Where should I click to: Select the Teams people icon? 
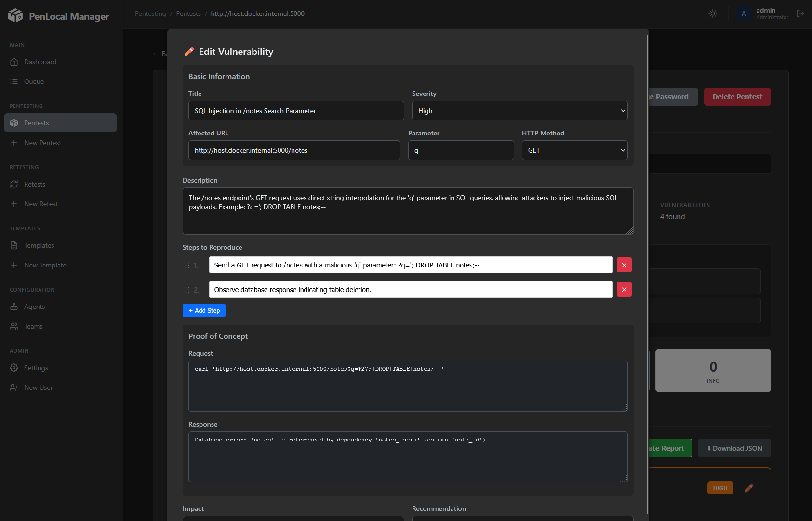[15, 326]
